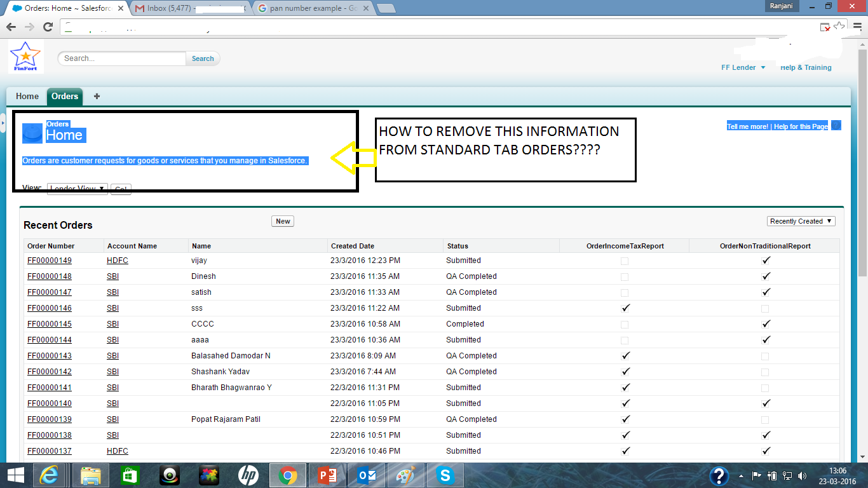Reload the Salesforce page

(48, 27)
